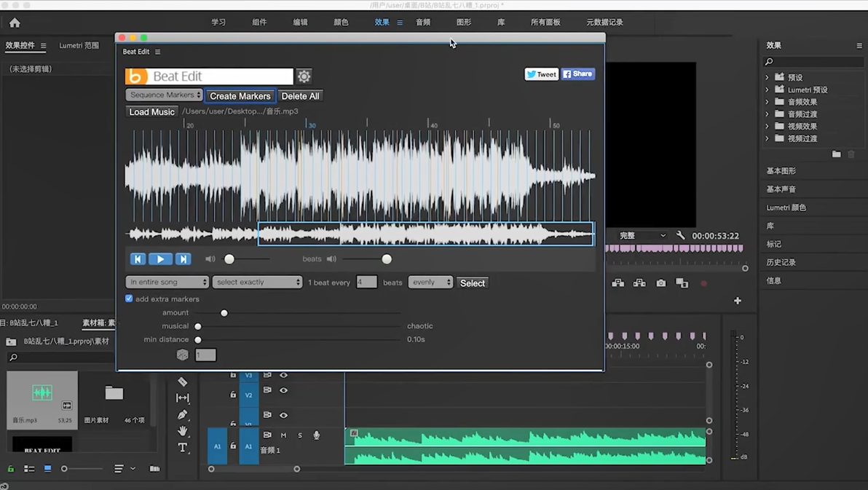Open the wrench settings in program monitor

pyautogui.click(x=680, y=236)
